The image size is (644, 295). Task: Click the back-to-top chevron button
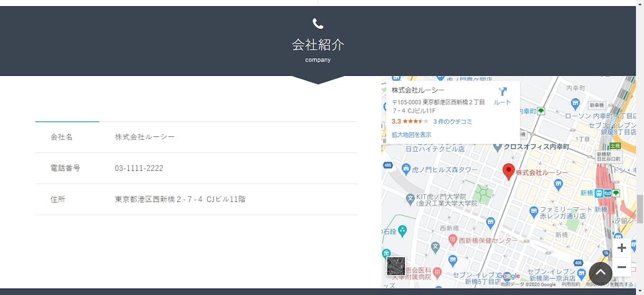(x=601, y=273)
